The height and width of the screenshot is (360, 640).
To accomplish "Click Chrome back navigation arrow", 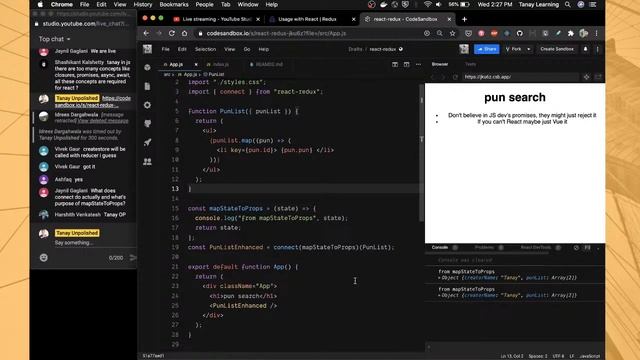I will [146, 33].
